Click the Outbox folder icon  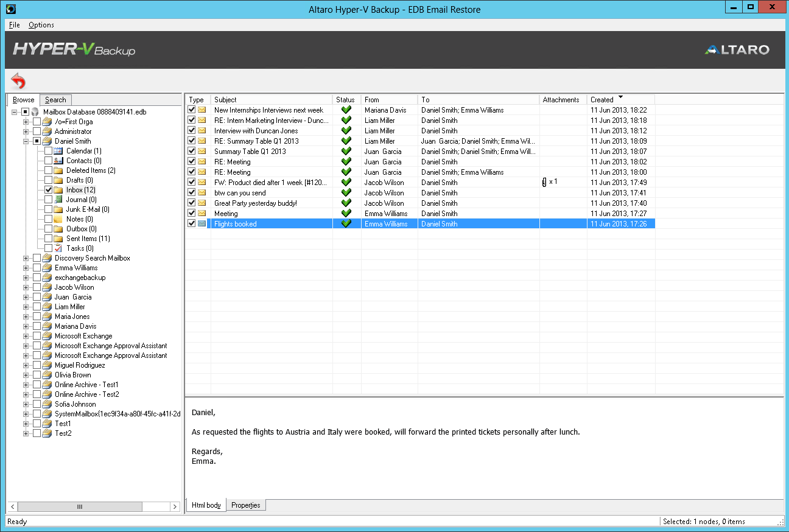coord(58,229)
